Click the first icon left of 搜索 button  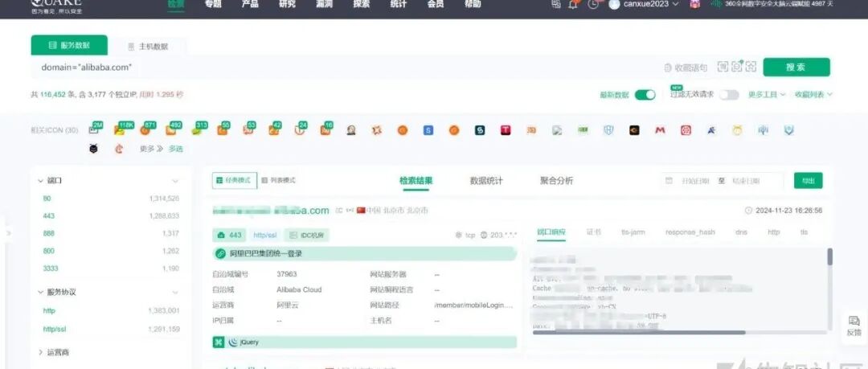[x=723, y=67]
